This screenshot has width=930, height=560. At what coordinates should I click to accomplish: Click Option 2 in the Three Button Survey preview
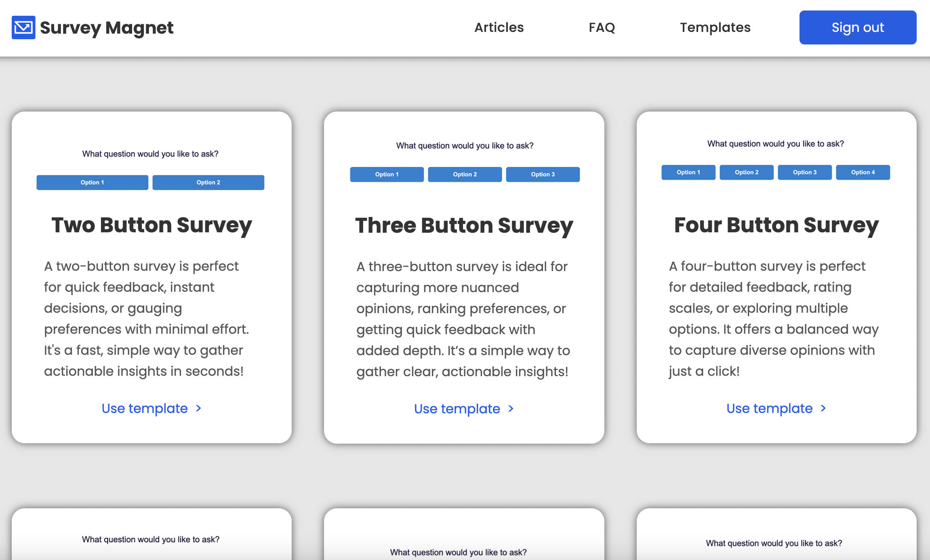coord(465,174)
